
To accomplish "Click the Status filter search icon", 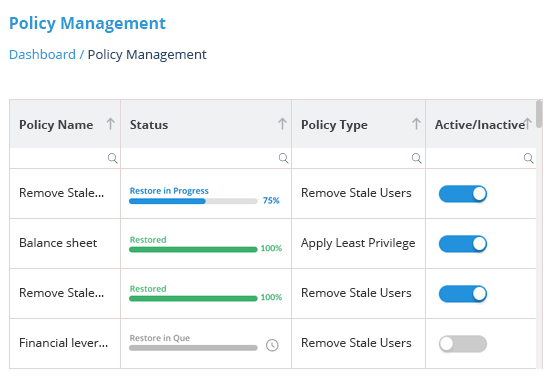I will [x=284, y=158].
